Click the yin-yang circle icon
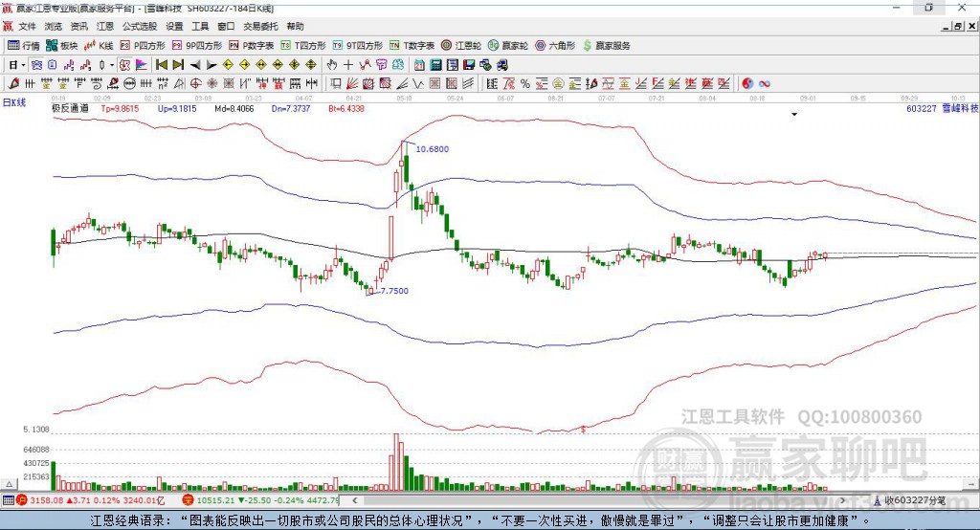 [x=747, y=83]
